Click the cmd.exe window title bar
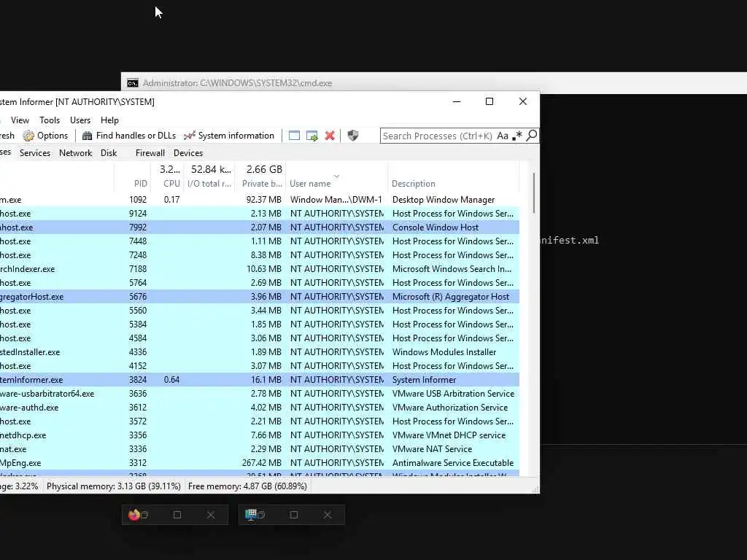Screen dimensions: 747x560 [434, 83]
